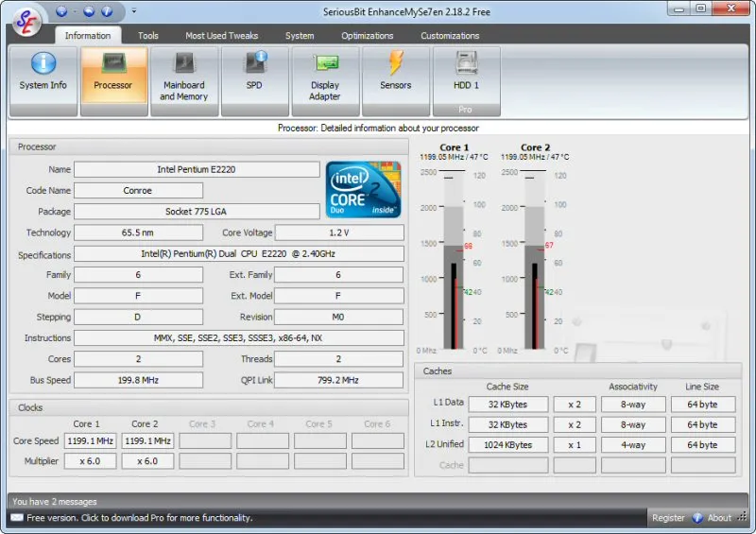Click the Specifications field with '@ 2.40GHz'
Viewport: 756px width, 534px height.
239,253
